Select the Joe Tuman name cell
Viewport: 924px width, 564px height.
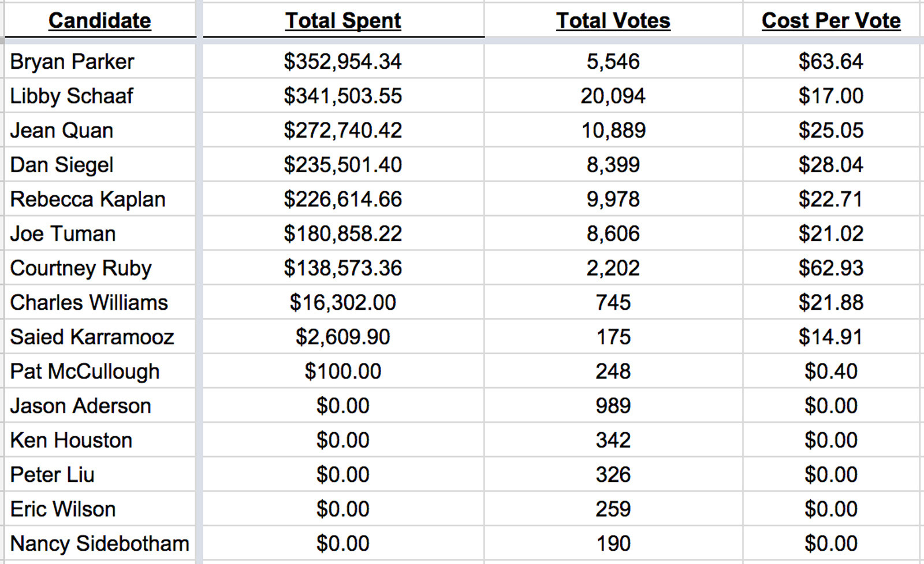pos(63,233)
